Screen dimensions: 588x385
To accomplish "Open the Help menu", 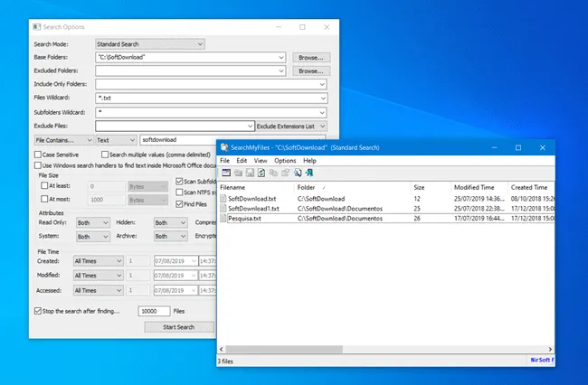I will (309, 160).
